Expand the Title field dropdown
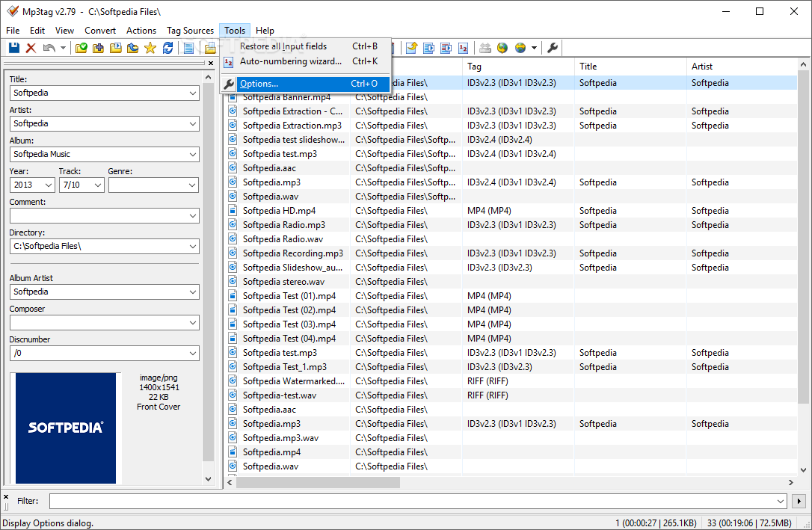 pos(193,93)
